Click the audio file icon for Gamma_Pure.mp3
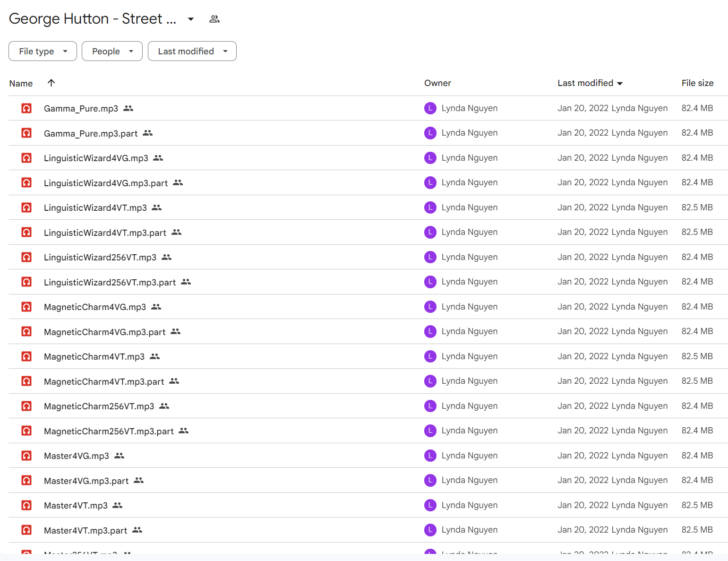Viewport: 728px width, 561px height. pos(26,108)
